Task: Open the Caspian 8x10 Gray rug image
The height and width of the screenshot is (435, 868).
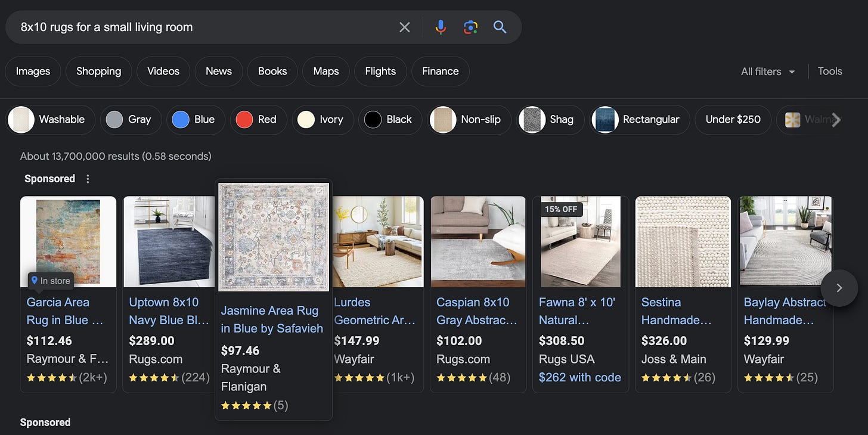Action: coord(478,241)
